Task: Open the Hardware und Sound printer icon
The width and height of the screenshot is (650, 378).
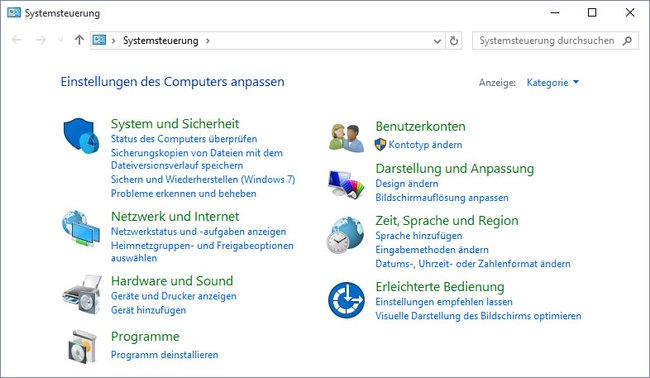Action: [82, 294]
